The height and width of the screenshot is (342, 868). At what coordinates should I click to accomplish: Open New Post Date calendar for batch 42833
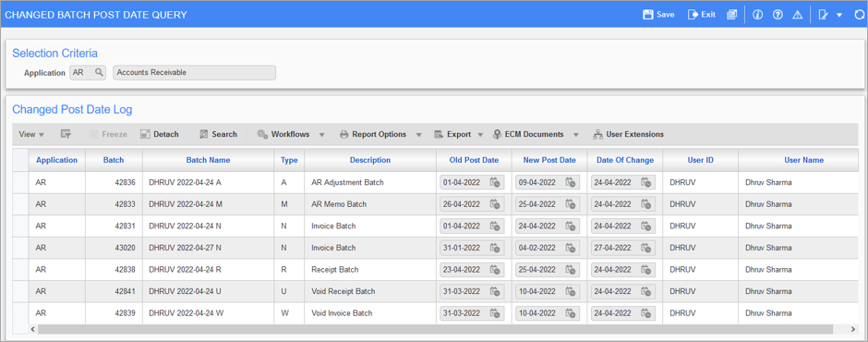tap(570, 204)
